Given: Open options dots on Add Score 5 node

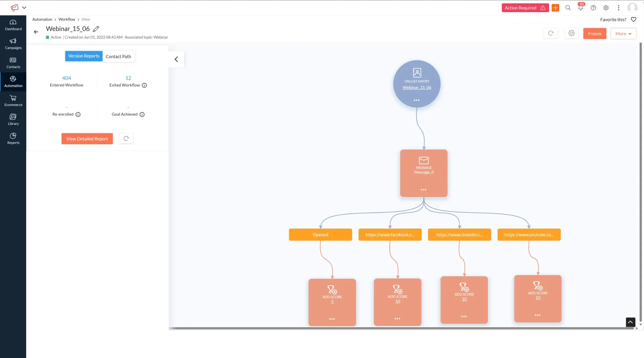Looking at the screenshot, I should coord(332,319).
